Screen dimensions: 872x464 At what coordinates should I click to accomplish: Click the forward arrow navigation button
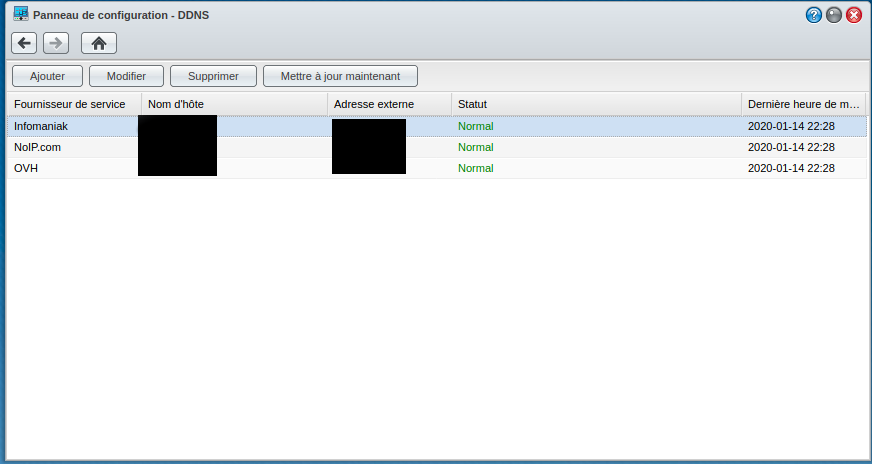(56, 43)
